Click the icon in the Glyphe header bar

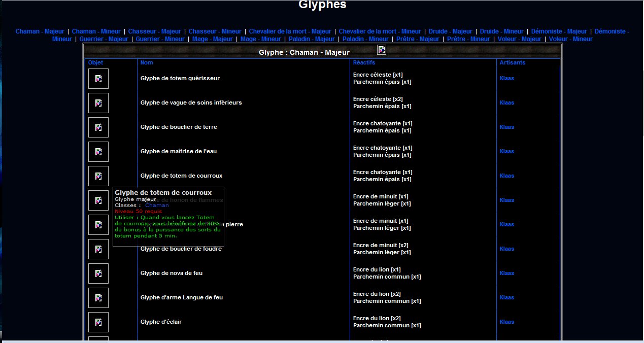(x=382, y=50)
